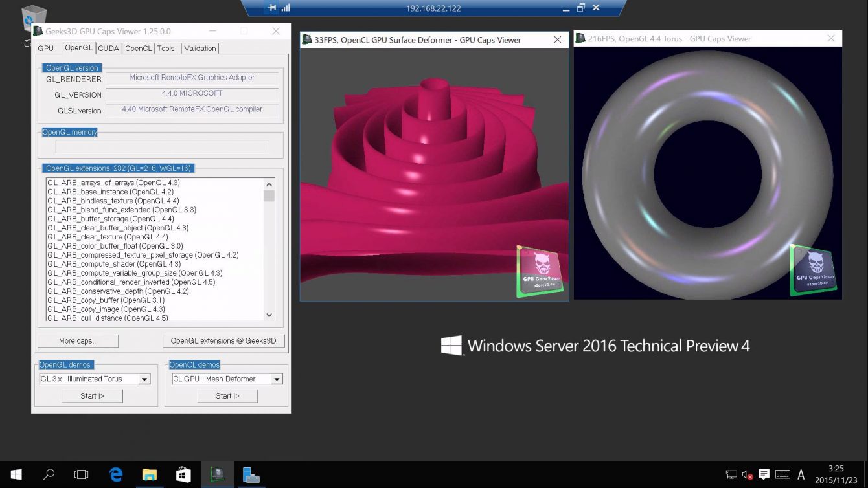Click Surface Deformer window title icon
The image size is (868, 488).
[307, 39]
